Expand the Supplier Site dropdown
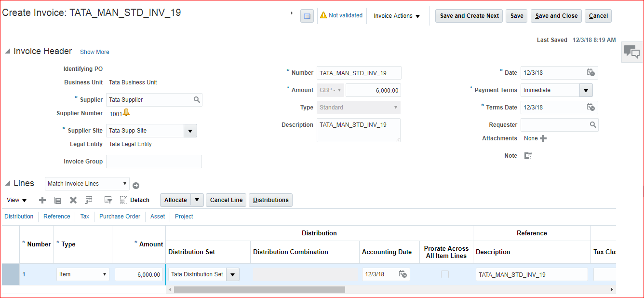Viewport: 644px width, 298px height. [x=190, y=131]
